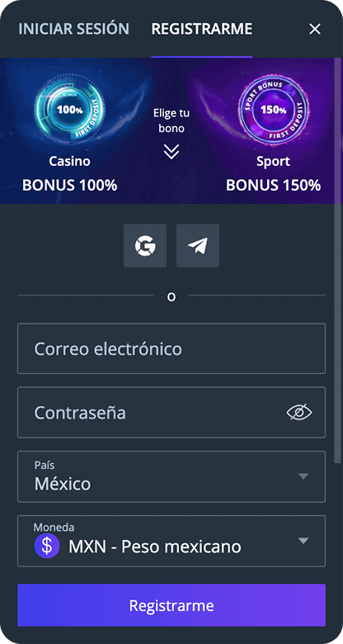Viewport: 343px width, 644px height.
Task: Click the Elige tu bono text
Action: pyautogui.click(x=171, y=121)
